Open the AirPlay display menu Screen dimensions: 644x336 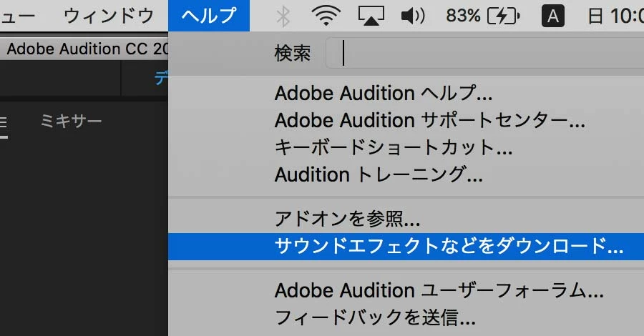point(371,16)
